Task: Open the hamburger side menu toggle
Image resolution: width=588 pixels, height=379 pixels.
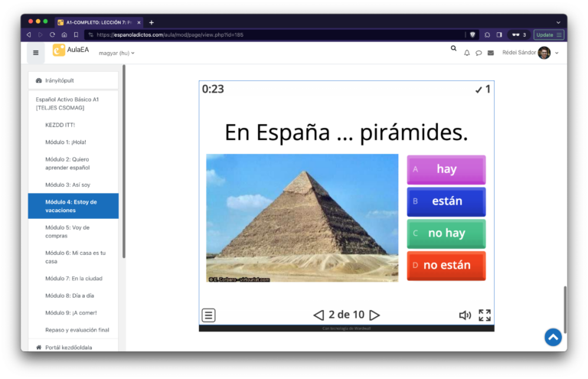Action: pos(36,53)
